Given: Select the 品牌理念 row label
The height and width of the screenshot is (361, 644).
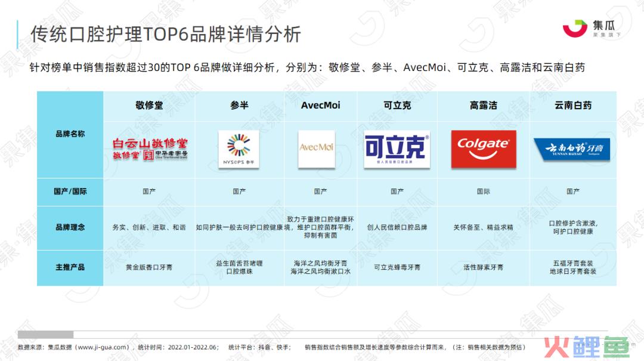Looking at the screenshot, I should point(70,227).
